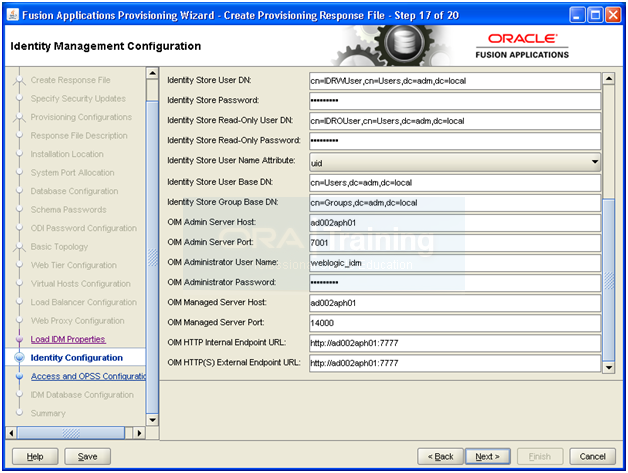This screenshot has width=628, height=473.
Task: Cancel the provisioning wizard
Action: coord(592,457)
